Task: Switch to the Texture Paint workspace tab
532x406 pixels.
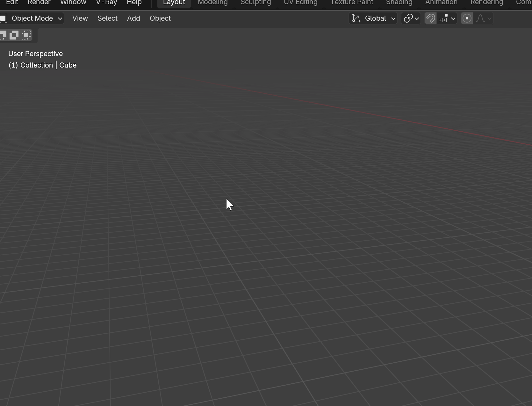Action: click(352, 3)
